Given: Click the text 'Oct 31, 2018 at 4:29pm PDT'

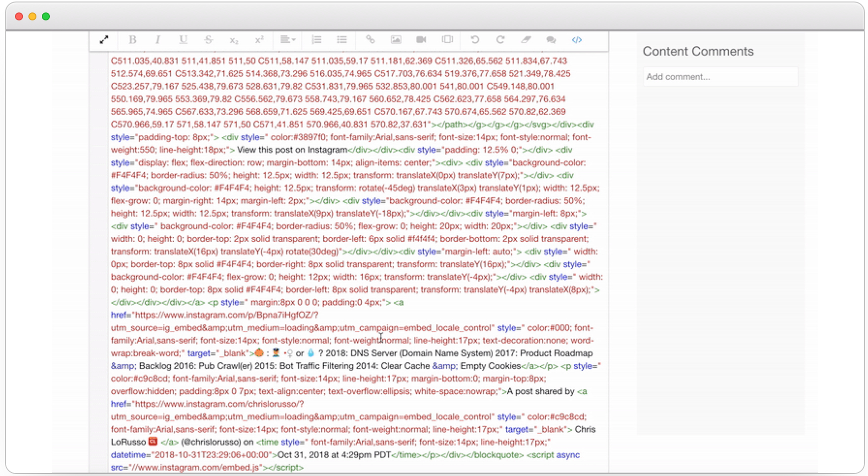Looking at the screenshot, I should coord(334,455).
